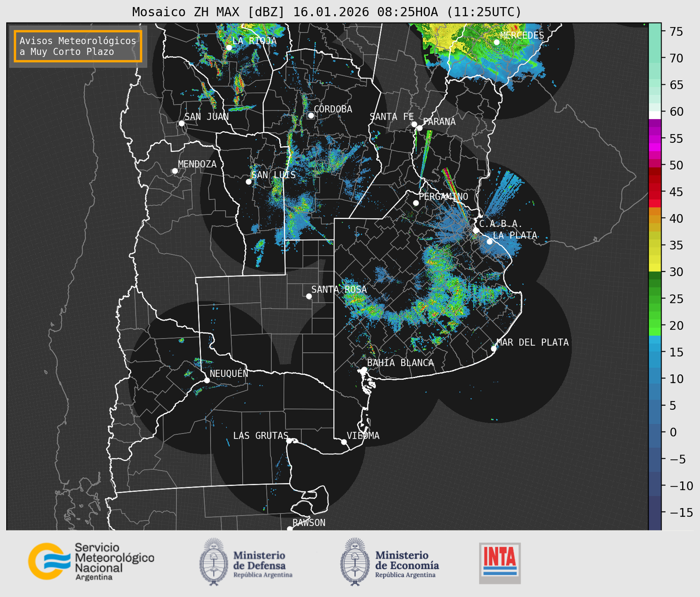This screenshot has height=597, width=700.
Task: Click the Córdoba city marker dot
Action: click(x=311, y=115)
